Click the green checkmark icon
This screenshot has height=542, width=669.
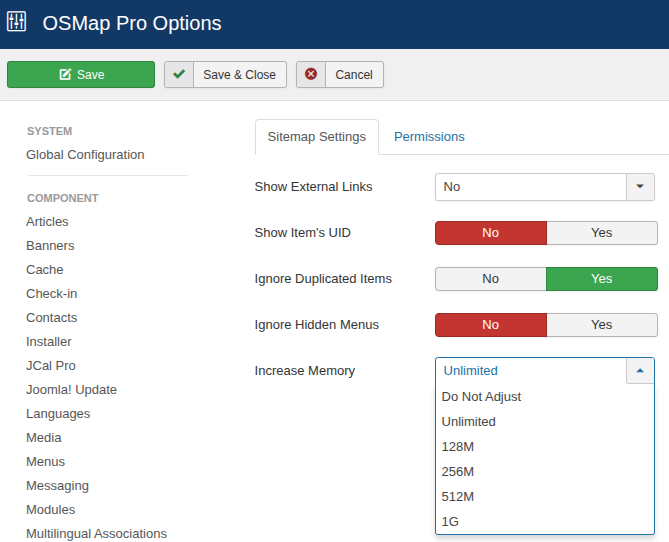pyautogui.click(x=179, y=74)
